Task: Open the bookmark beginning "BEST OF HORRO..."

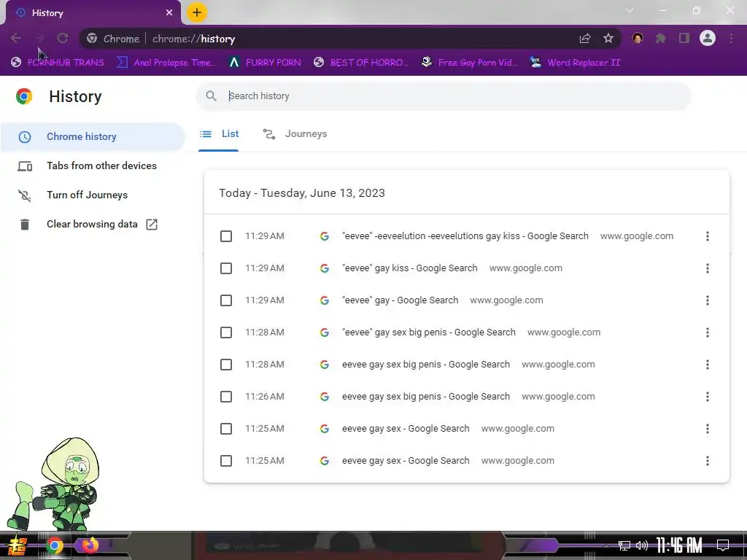Action: 361,63
